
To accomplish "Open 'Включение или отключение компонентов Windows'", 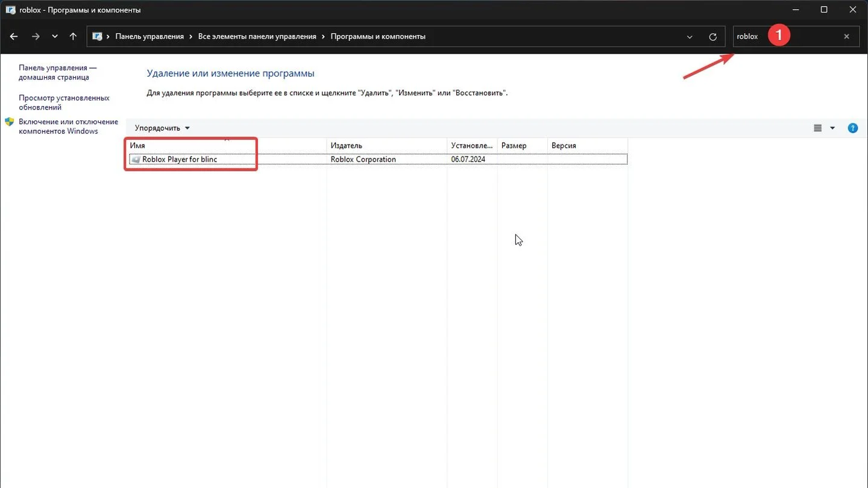I will tap(68, 127).
